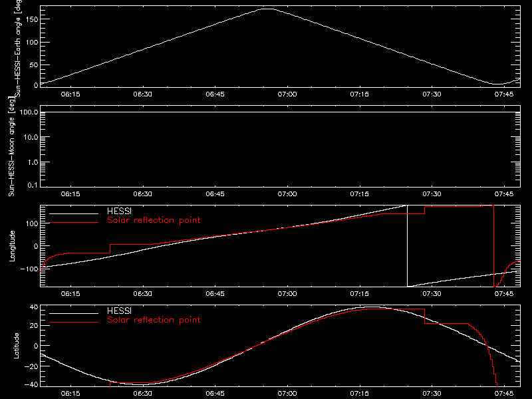Click the Latitude y-axis label
This screenshot has width=532, height=399.
(x=16, y=346)
